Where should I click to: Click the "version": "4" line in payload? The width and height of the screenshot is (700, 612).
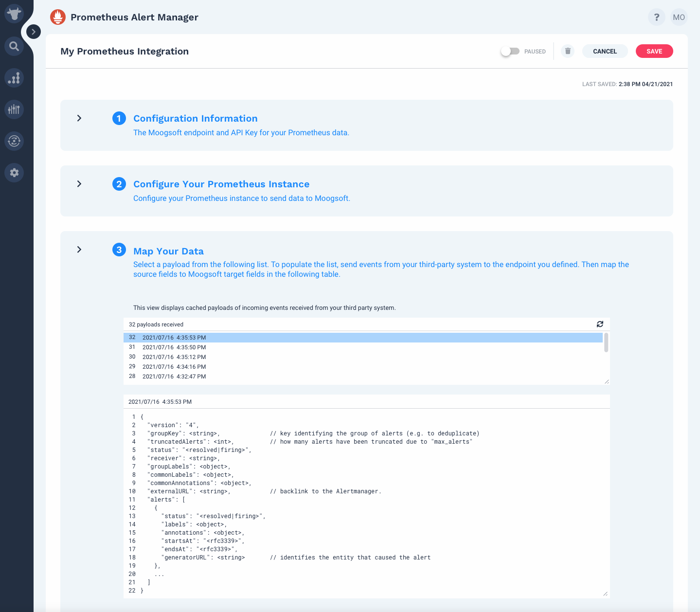click(173, 425)
